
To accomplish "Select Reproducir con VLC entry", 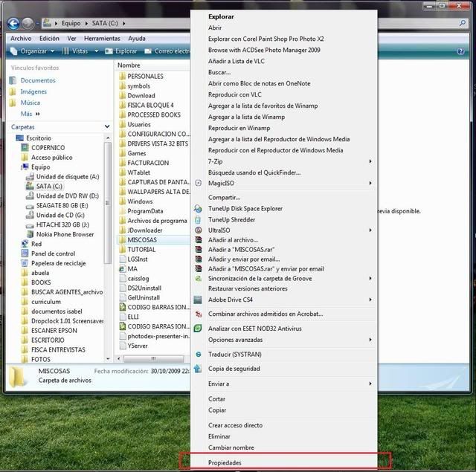I will pos(284,94).
